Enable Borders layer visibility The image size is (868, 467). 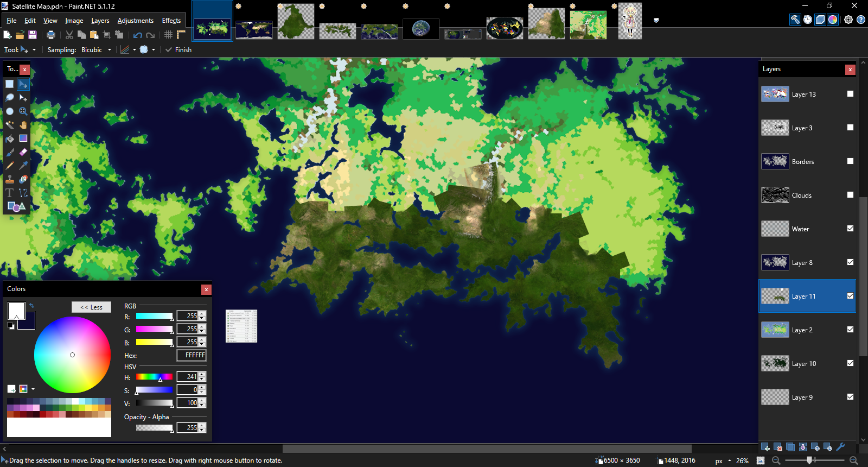tap(850, 161)
